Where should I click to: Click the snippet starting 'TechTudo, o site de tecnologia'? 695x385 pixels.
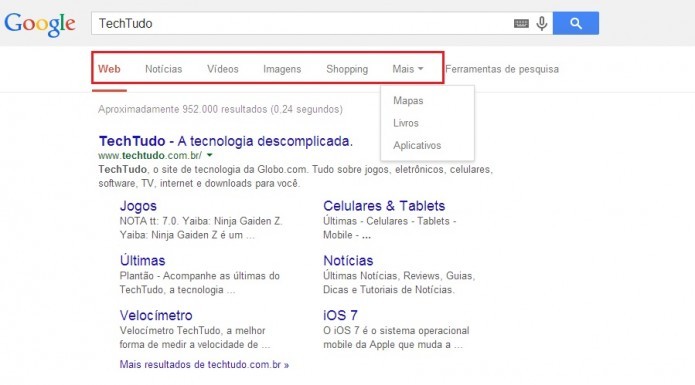[296, 176]
